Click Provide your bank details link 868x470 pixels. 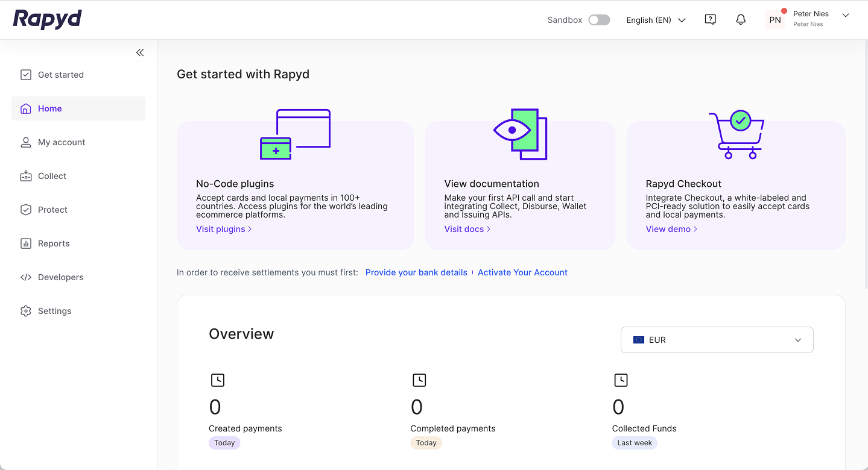(x=416, y=272)
